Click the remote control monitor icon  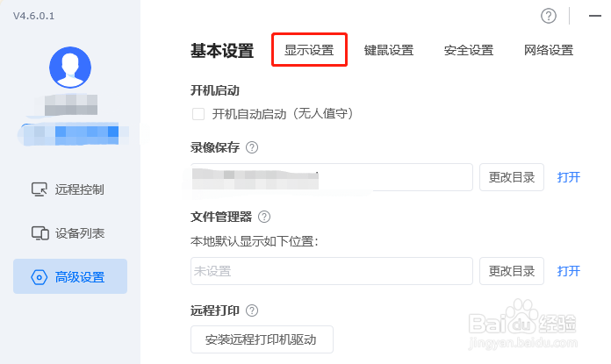coord(39,189)
